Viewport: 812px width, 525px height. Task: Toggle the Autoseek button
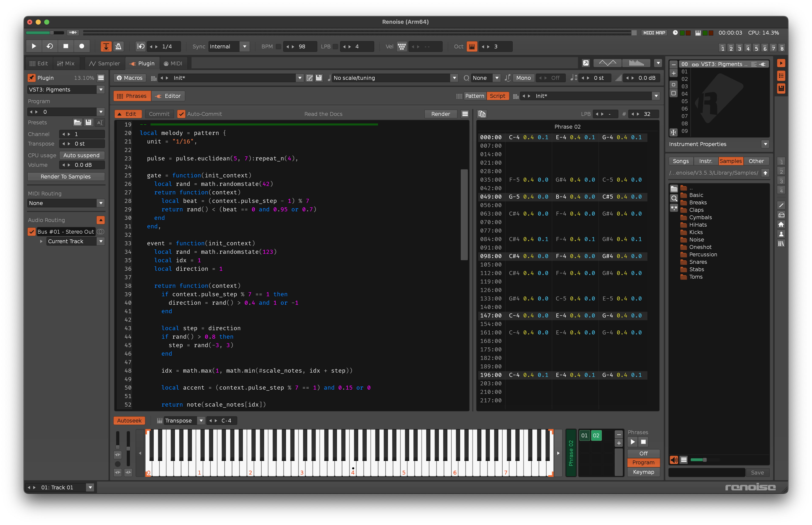[x=129, y=420]
